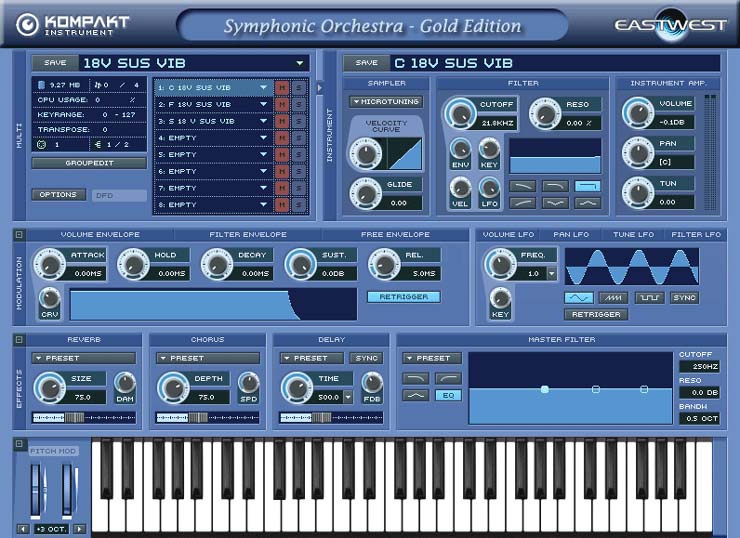Click the envelope Attack knob

[50, 264]
